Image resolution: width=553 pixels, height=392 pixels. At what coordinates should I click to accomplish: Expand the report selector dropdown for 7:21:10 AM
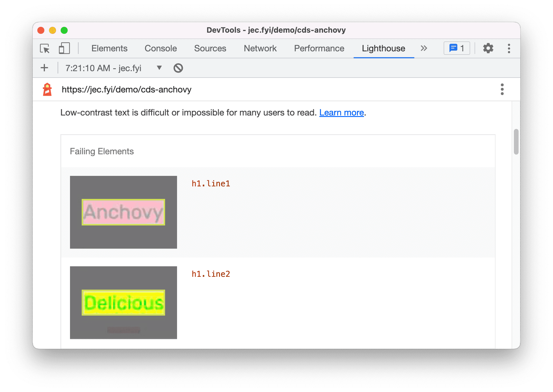(x=159, y=68)
